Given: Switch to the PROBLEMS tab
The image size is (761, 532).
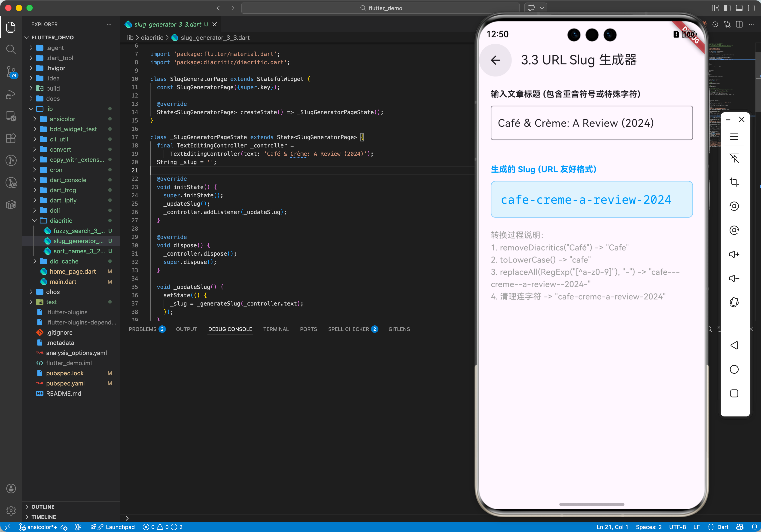Looking at the screenshot, I should click(143, 329).
